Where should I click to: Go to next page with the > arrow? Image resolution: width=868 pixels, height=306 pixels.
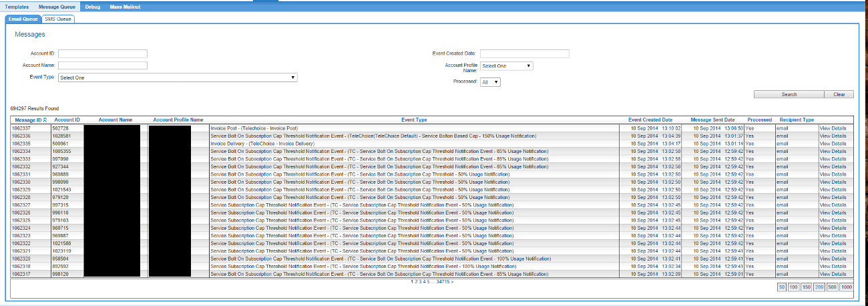[x=452, y=282]
